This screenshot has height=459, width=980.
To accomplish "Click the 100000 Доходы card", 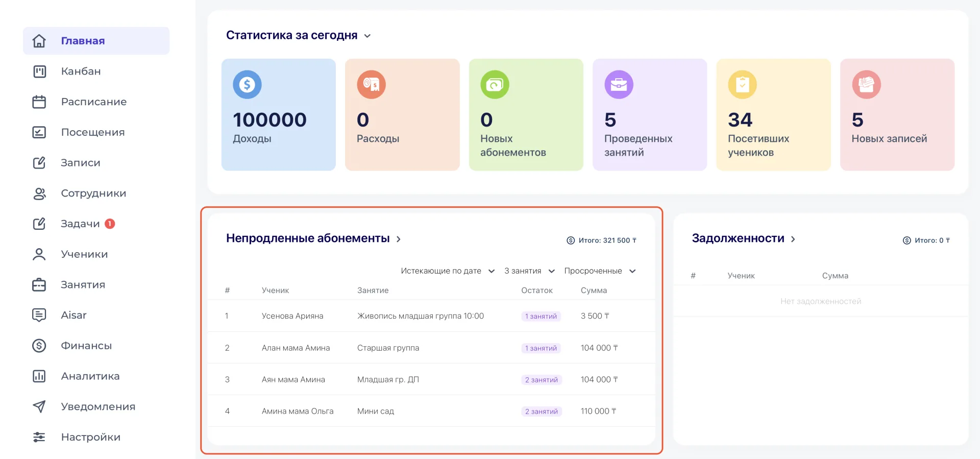I will point(279,115).
